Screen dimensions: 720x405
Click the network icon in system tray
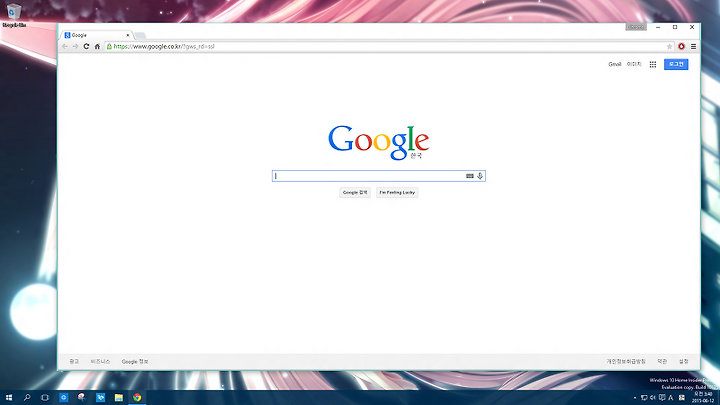click(644, 398)
